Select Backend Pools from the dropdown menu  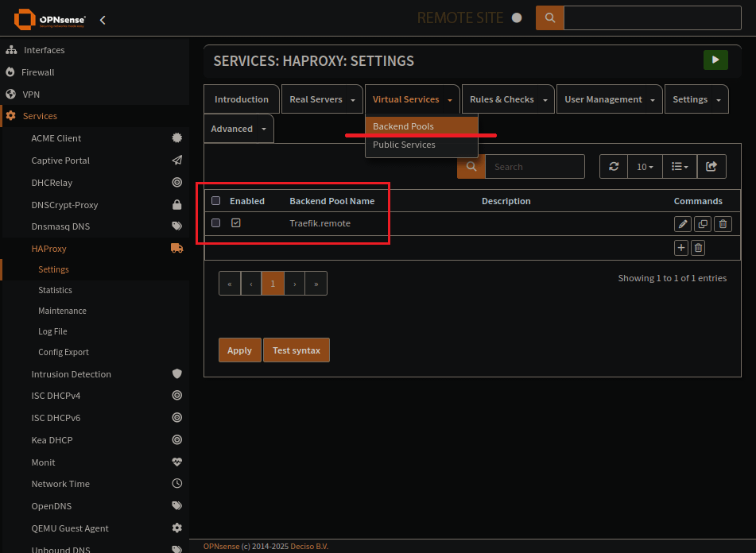pyautogui.click(x=422, y=126)
